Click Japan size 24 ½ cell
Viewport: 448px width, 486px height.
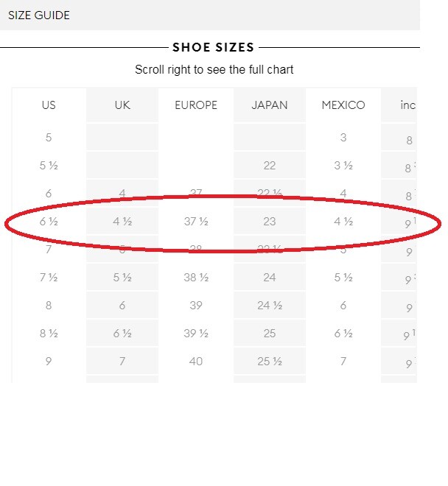pos(269,306)
